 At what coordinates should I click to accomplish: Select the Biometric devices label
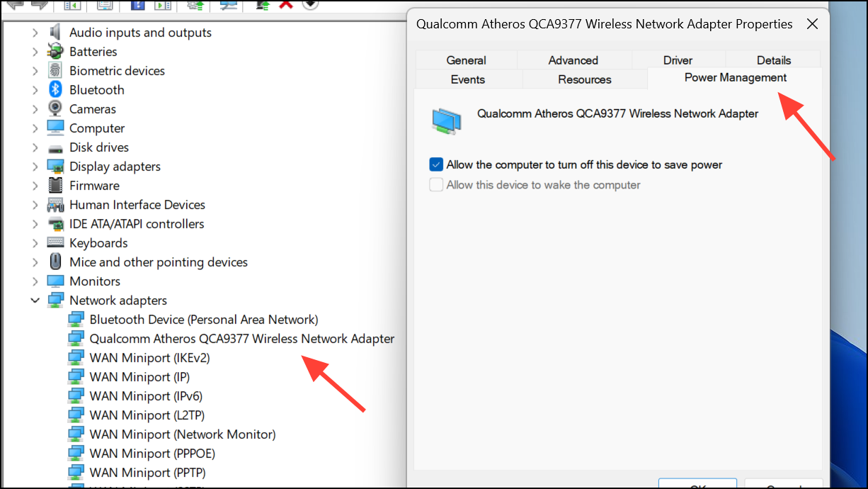pos(117,71)
